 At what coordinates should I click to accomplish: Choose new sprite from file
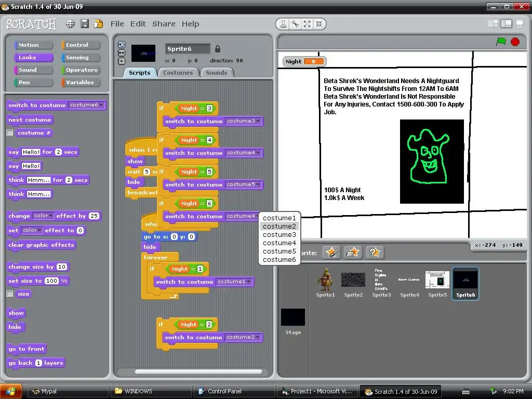pos(353,252)
